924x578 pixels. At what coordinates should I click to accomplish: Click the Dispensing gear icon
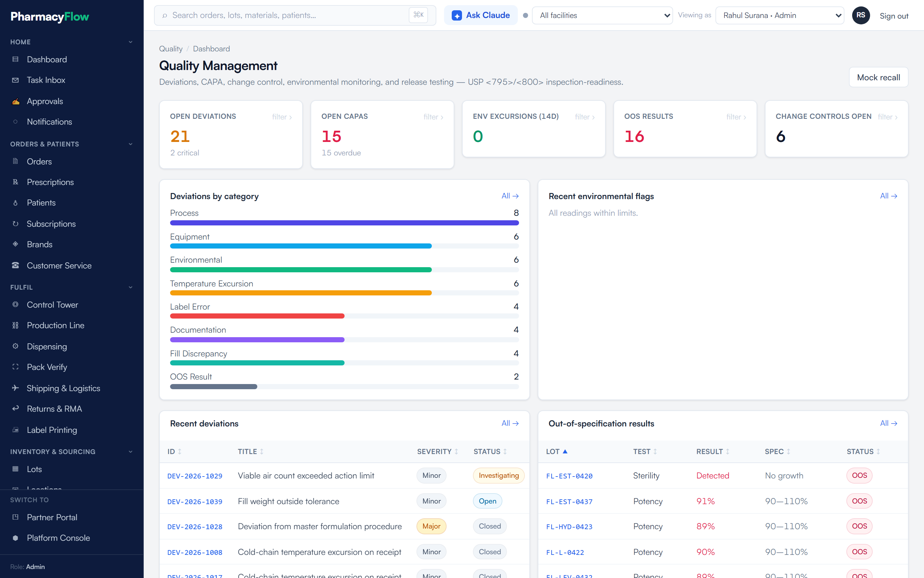[15, 346]
